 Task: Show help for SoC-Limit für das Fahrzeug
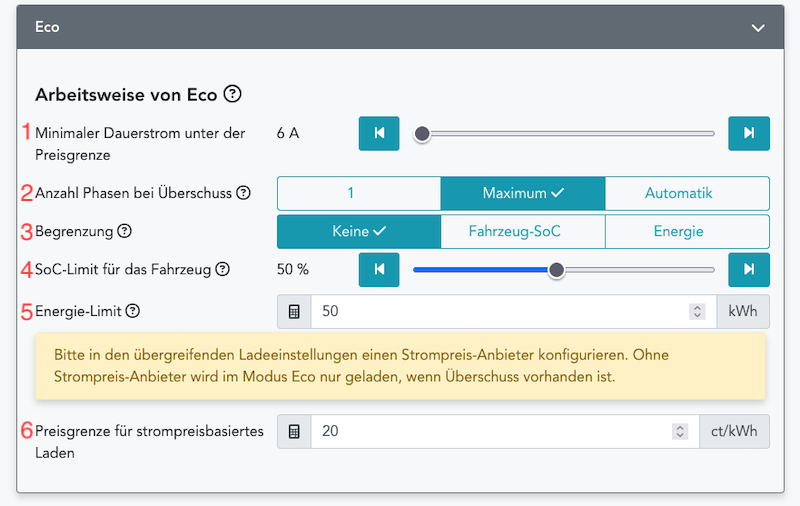[223, 269]
